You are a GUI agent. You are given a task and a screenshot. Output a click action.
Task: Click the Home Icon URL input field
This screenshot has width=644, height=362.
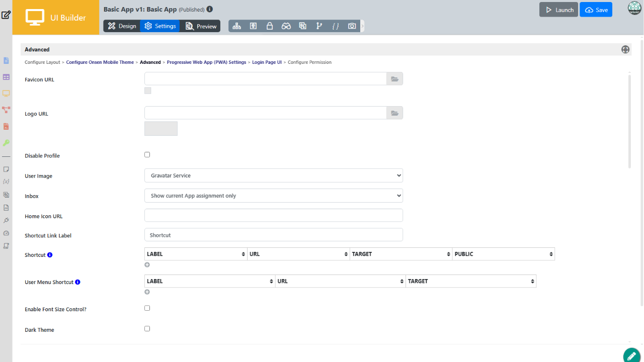coord(273,216)
